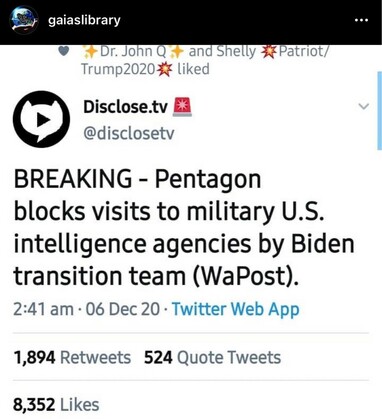
Task: Click the red siren emoji beside Disclose.tv
Action: pyautogui.click(x=182, y=107)
